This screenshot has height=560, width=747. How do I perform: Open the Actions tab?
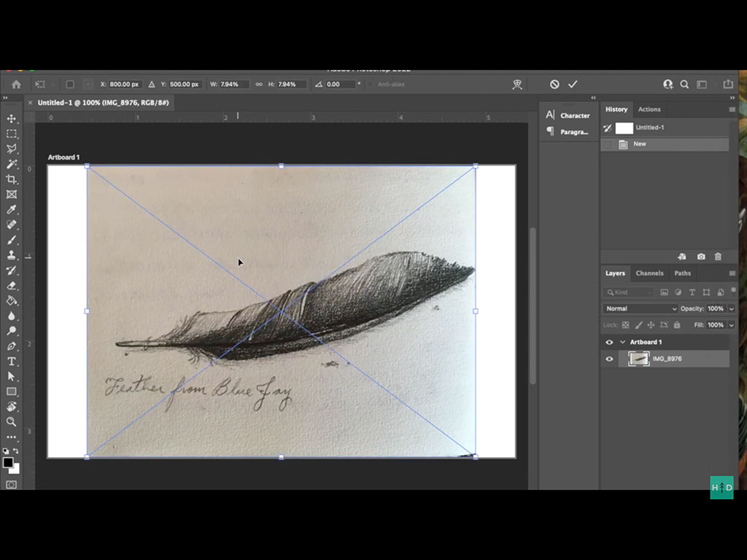649,109
